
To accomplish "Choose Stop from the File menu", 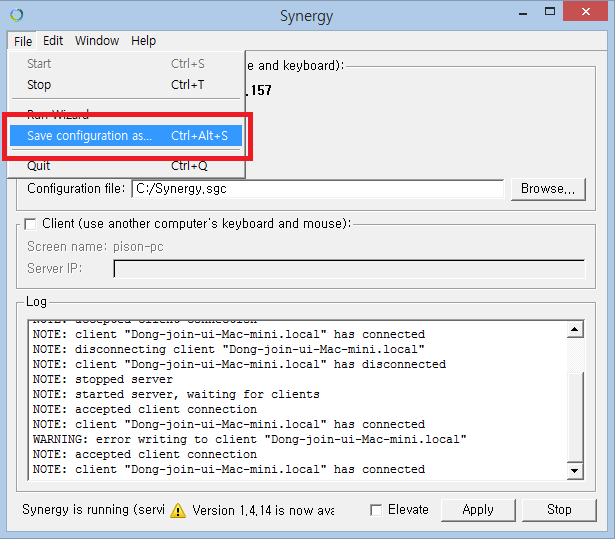I will coord(126,85).
